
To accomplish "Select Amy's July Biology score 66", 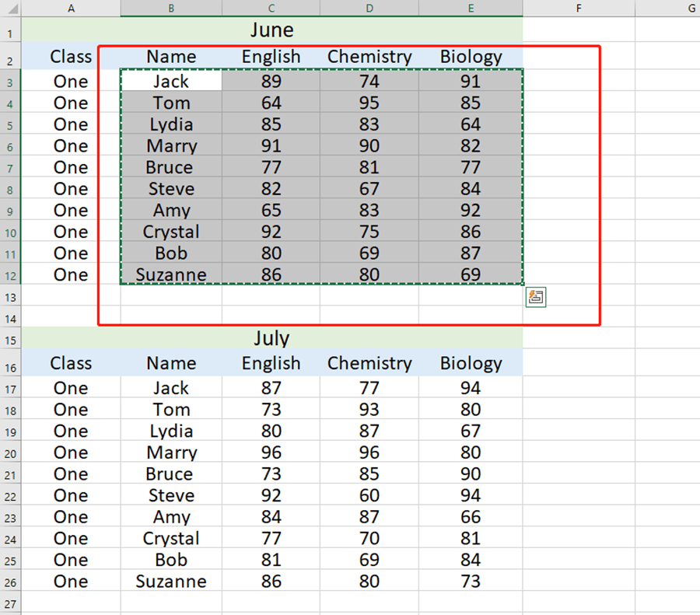I will pos(471,516).
